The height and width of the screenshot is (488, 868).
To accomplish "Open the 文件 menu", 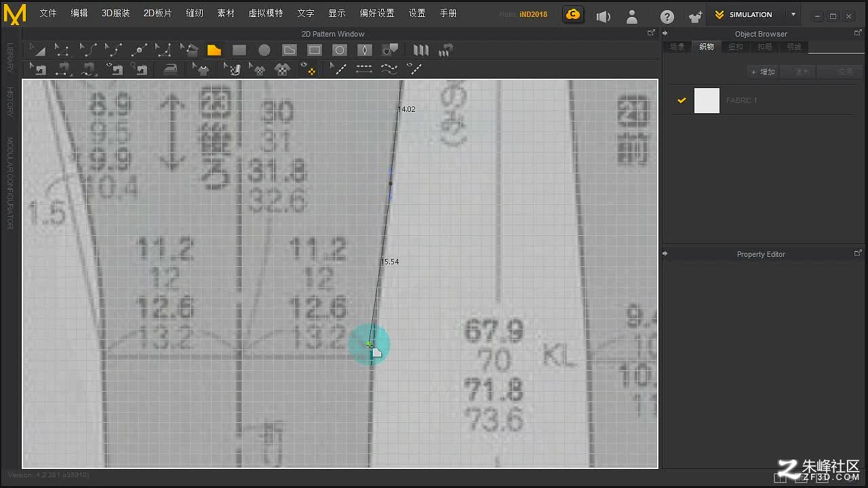I will [x=48, y=13].
